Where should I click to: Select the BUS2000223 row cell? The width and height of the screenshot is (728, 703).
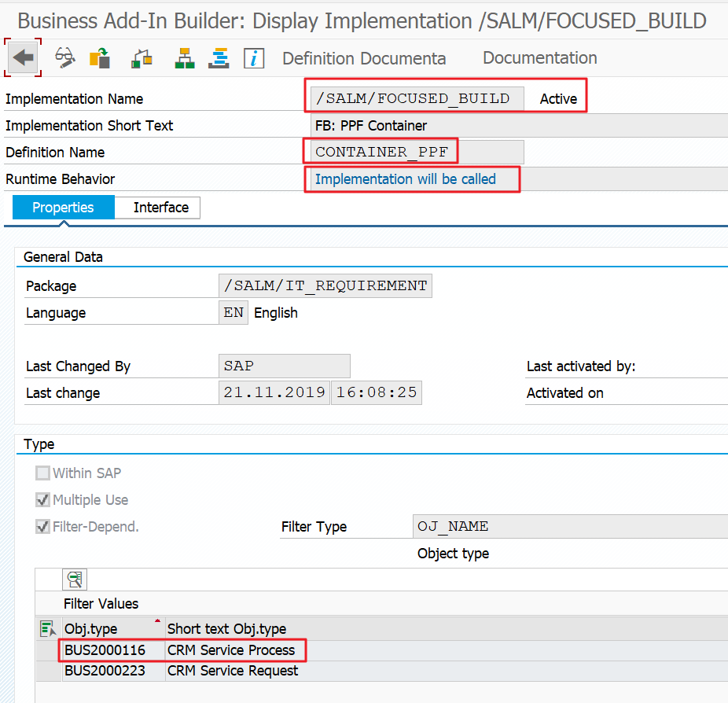(105, 671)
